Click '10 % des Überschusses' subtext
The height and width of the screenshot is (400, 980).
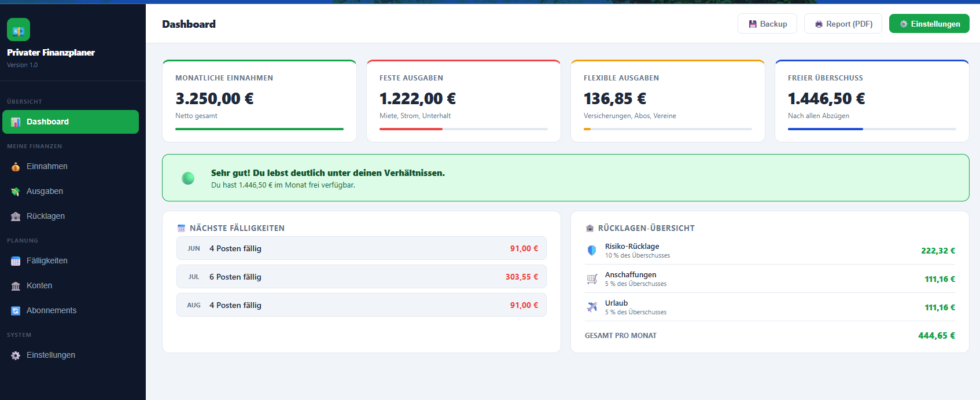638,255
